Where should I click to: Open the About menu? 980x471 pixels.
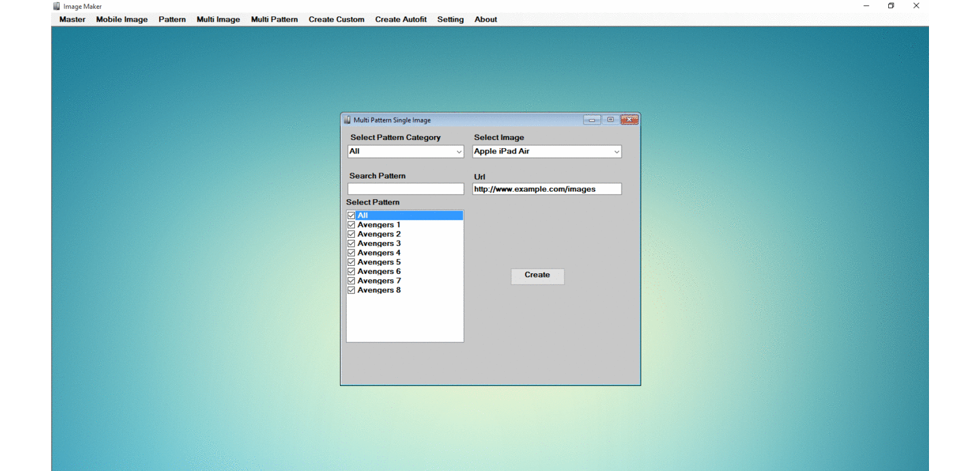coord(486,20)
